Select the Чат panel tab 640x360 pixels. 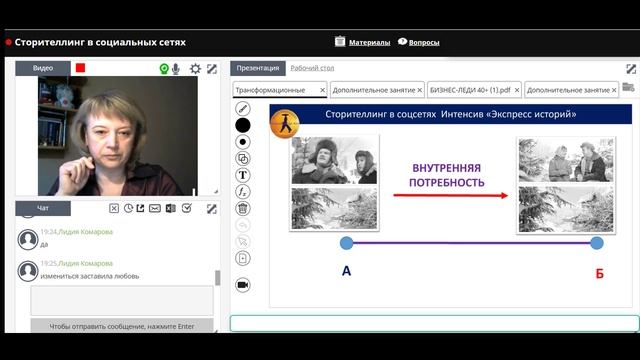tap(43, 208)
